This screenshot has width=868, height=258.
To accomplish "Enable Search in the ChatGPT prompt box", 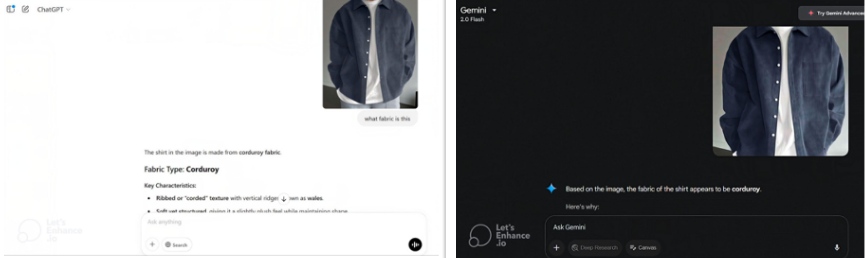I will 177,245.
